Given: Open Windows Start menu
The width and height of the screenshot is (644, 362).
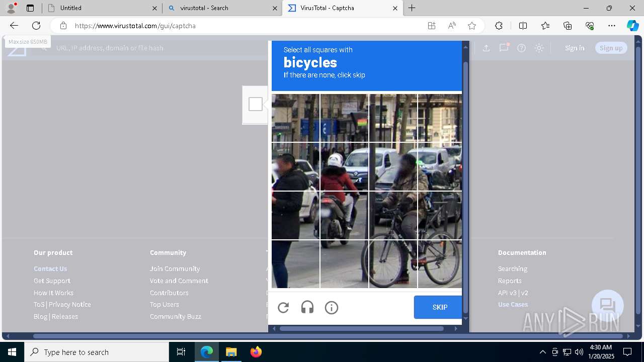Looking at the screenshot, I should [12, 352].
